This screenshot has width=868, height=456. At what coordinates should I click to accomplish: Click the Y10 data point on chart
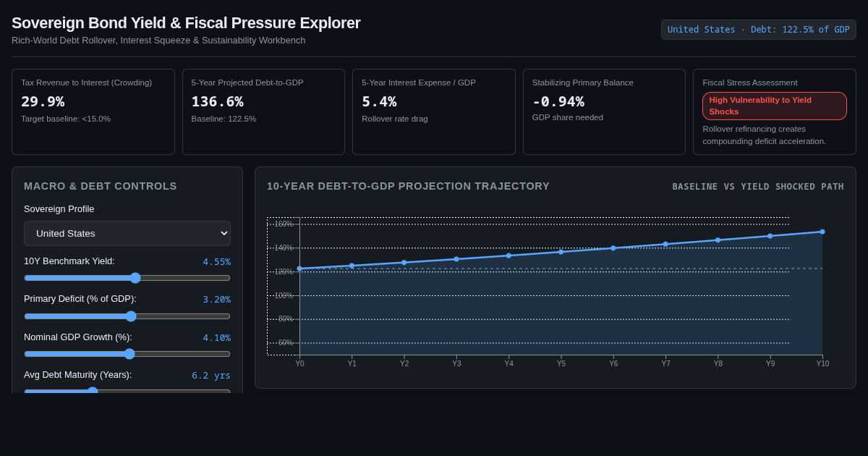tap(822, 232)
